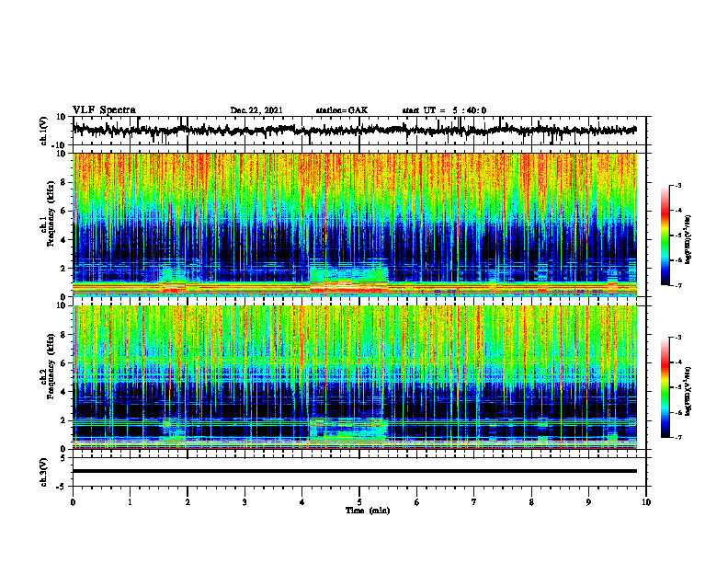
Task: Select the "start UT = 5 : 40: 0" text
Action: point(444,110)
